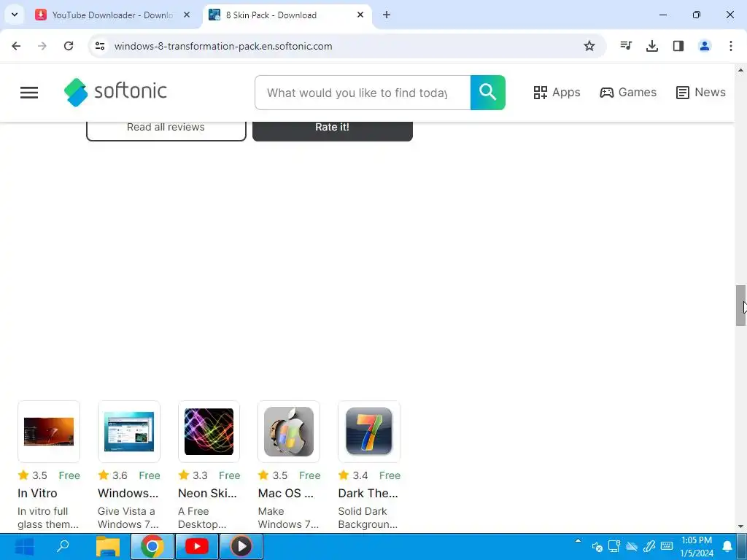Click the scrollbar down arrow
The height and width of the screenshot is (560, 747).
(x=740, y=526)
